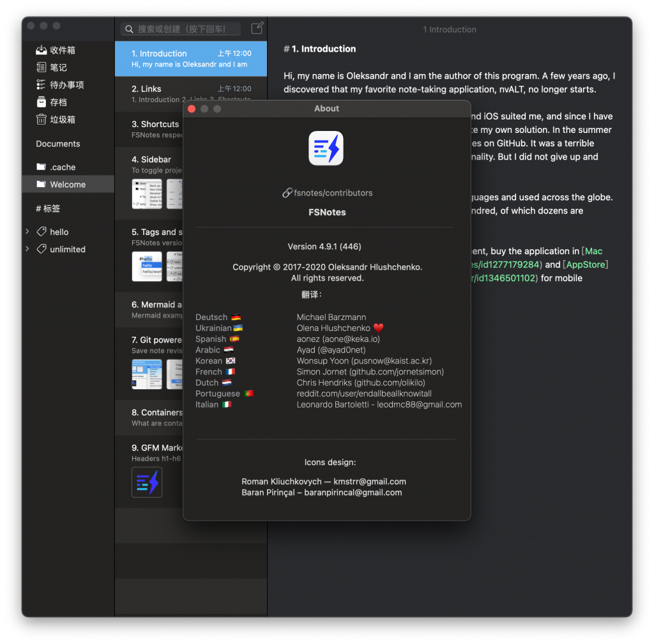This screenshot has height=644, width=654.
Task: Click first thumbnail in 5. Tags note
Action: click(147, 266)
